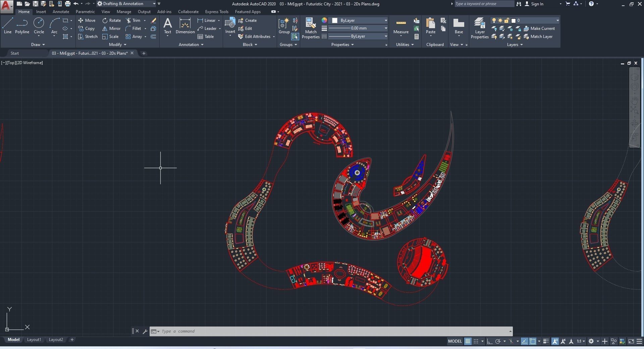Open the layer list dropdown showing 0
644x349 pixels.
525,20
